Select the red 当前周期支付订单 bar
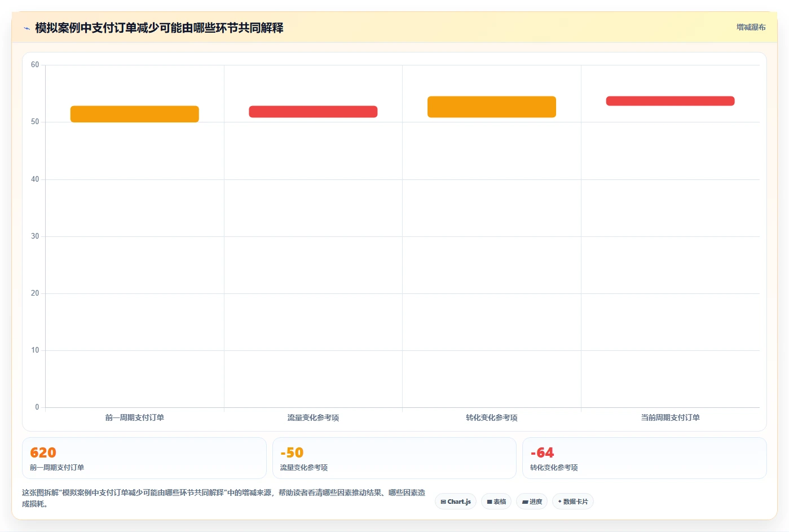The width and height of the screenshot is (789, 532). pyautogui.click(x=670, y=101)
